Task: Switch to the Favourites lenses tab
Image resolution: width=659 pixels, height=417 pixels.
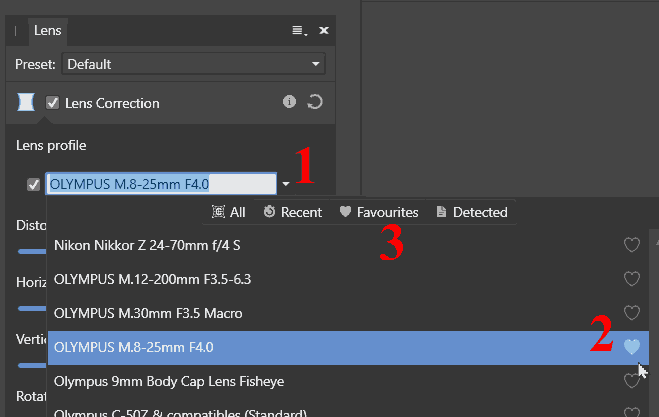Action: (379, 212)
